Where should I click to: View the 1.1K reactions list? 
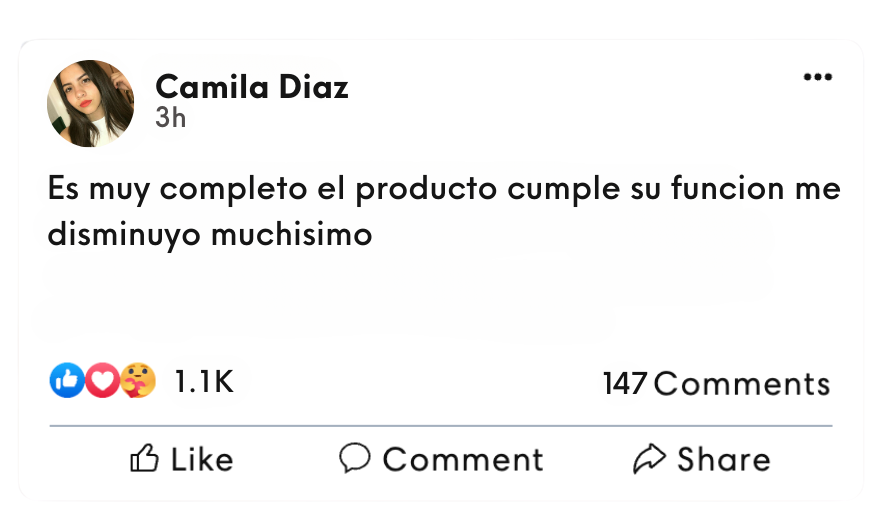coord(204,381)
